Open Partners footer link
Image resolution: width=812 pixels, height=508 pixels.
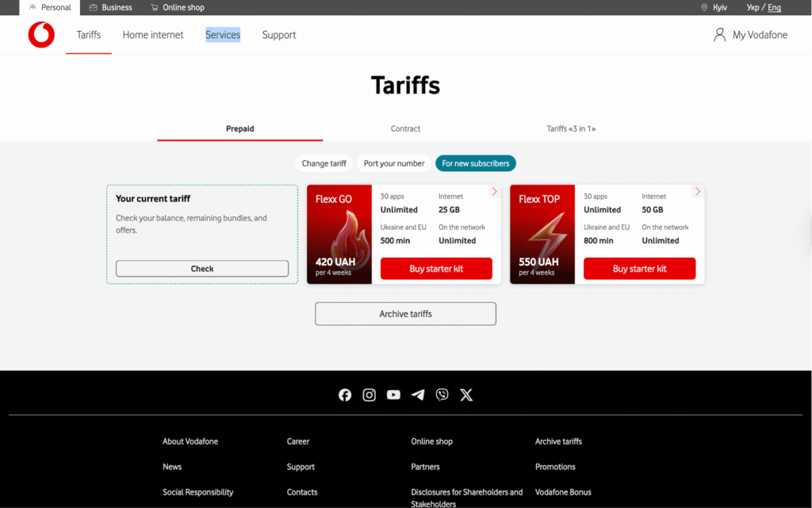pyautogui.click(x=425, y=467)
